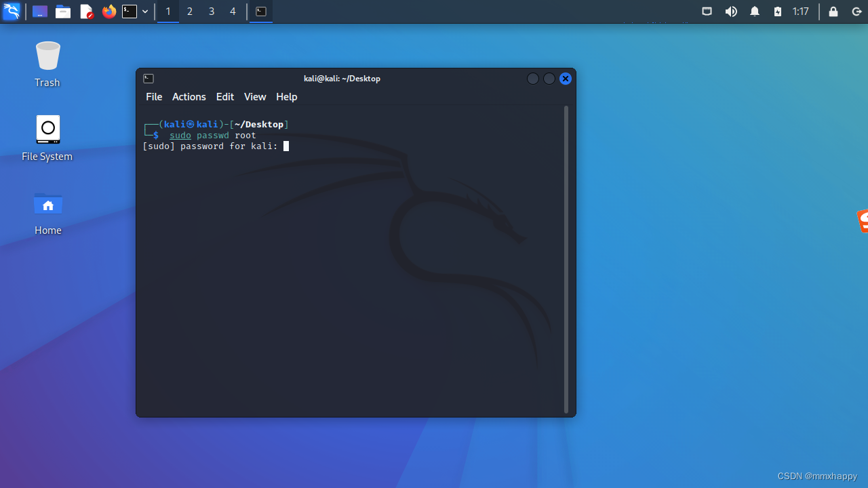Select the Trash desktop icon

pos(47,64)
